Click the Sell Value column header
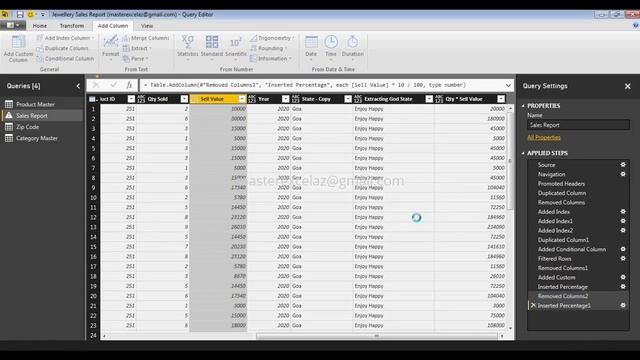The height and width of the screenshot is (360, 640). click(x=218, y=99)
